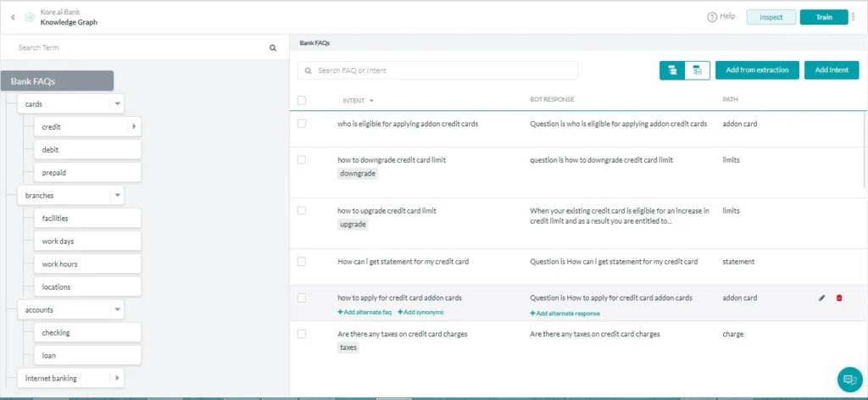868x400 pixels.
Task: Click the BOT RESPONSE column header
Action: click(x=552, y=100)
